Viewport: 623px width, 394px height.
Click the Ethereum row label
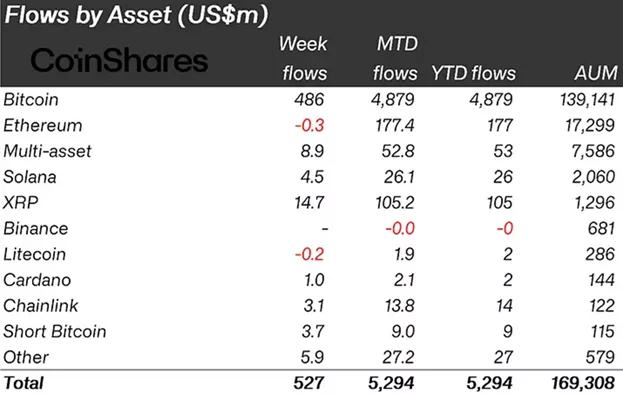click(x=43, y=126)
